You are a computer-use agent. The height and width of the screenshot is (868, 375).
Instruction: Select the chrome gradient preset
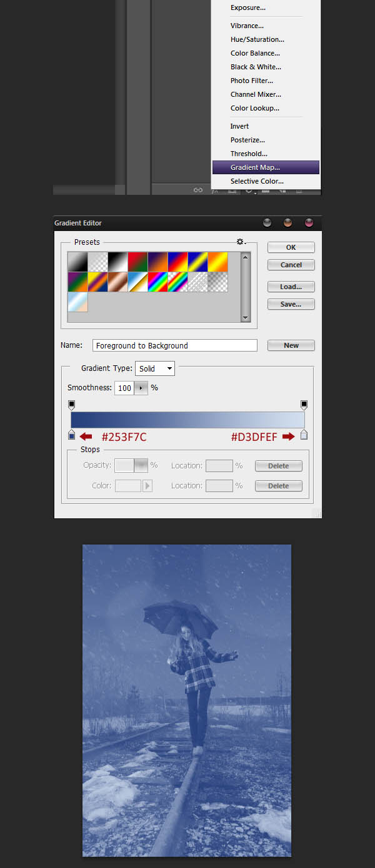point(138,282)
